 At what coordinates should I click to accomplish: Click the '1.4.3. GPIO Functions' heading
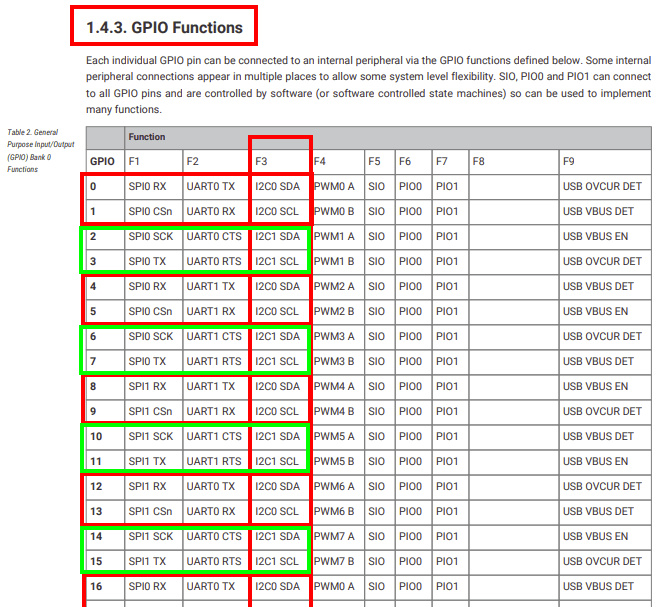point(164,27)
